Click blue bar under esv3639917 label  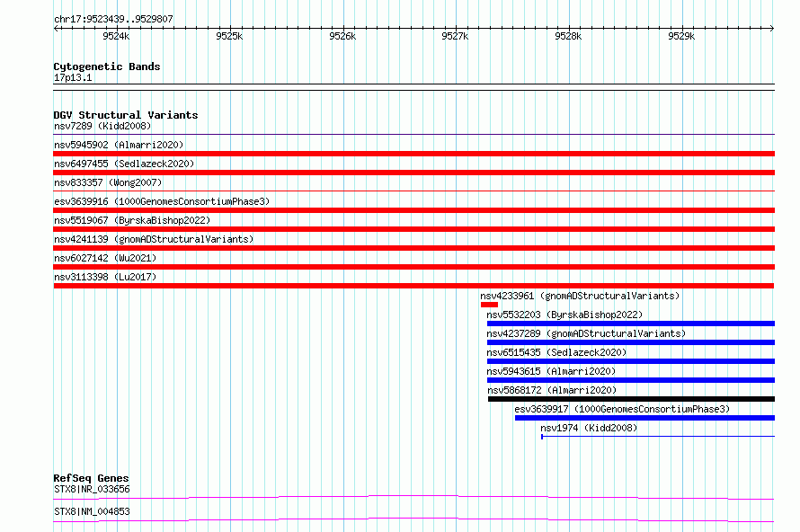click(x=644, y=418)
